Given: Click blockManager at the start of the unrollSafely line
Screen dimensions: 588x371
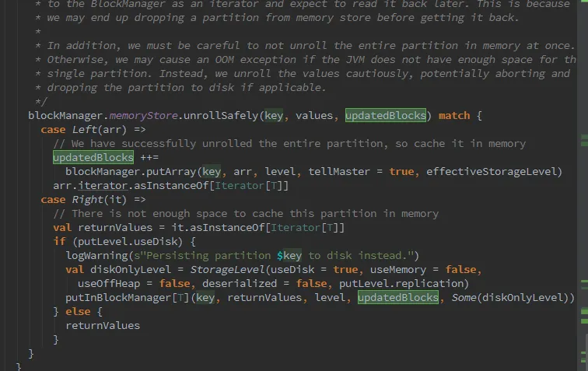Looking at the screenshot, I should 65,116.
